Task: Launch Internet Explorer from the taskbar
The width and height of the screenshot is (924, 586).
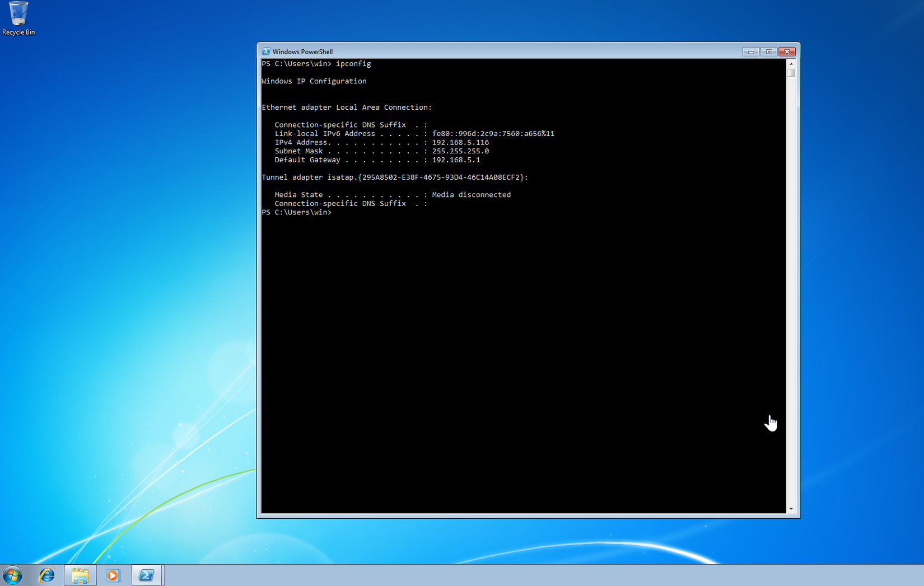Action: (46, 575)
